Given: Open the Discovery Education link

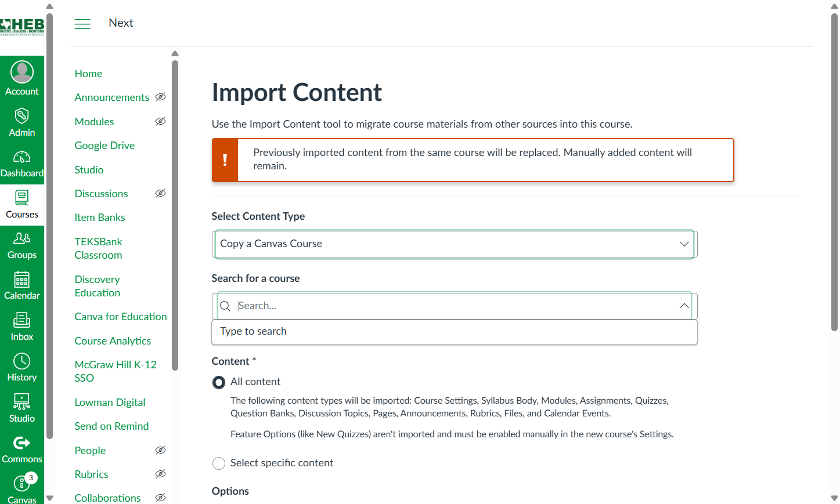Looking at the screenshot, I should (x=98, y=286).
